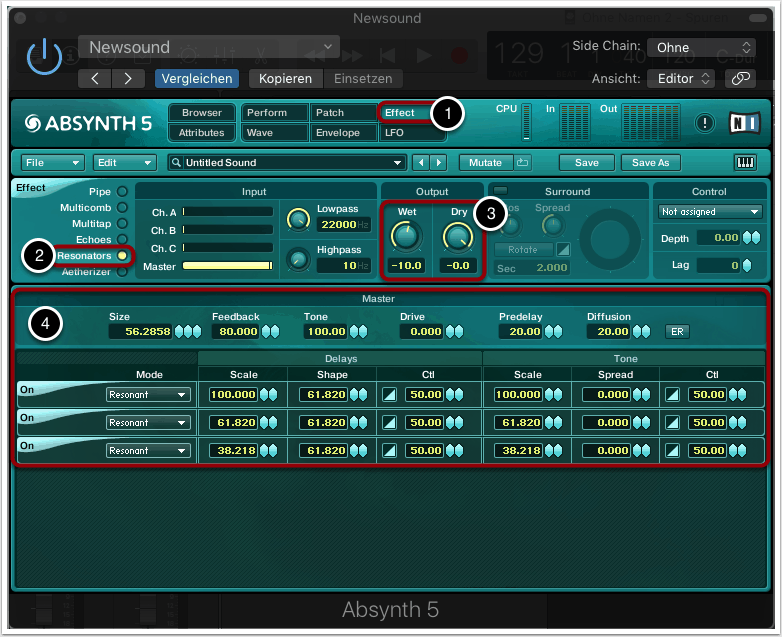Open the panic exclamation mark icon

(x=705, y=123)
